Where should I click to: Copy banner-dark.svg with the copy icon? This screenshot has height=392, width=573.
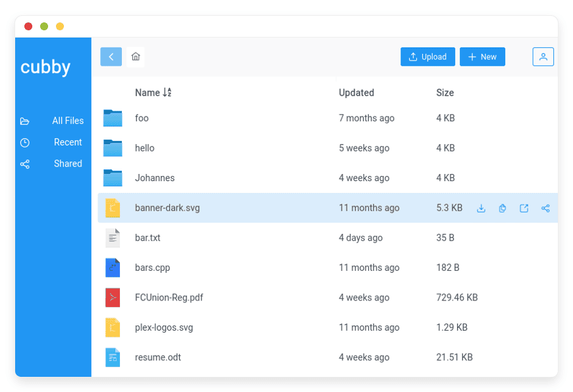tap(503, 208)
